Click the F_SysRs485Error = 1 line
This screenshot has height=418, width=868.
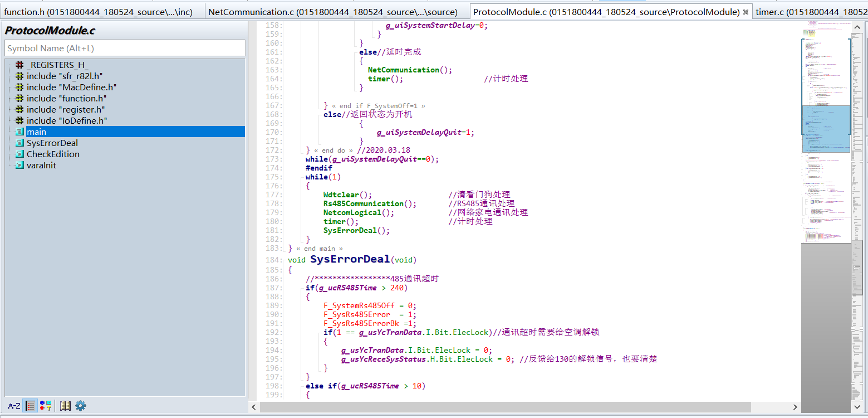point(370,314)
